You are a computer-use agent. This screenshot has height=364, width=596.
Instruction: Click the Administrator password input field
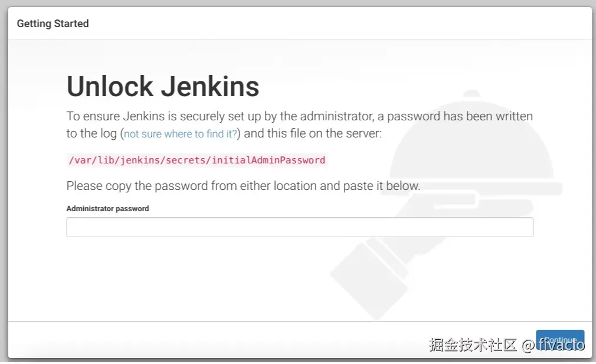(x=300, y=227)
